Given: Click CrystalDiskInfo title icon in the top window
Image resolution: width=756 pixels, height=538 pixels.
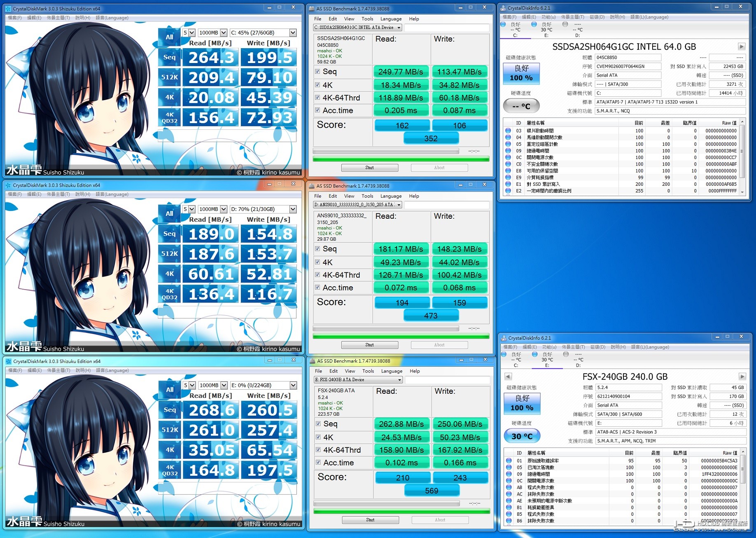Looking at the screenshot, I should click(503, 8).
